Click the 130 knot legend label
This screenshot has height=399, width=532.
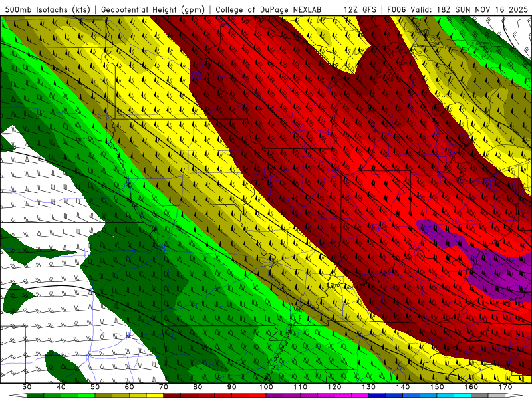[x=369, y=387]
